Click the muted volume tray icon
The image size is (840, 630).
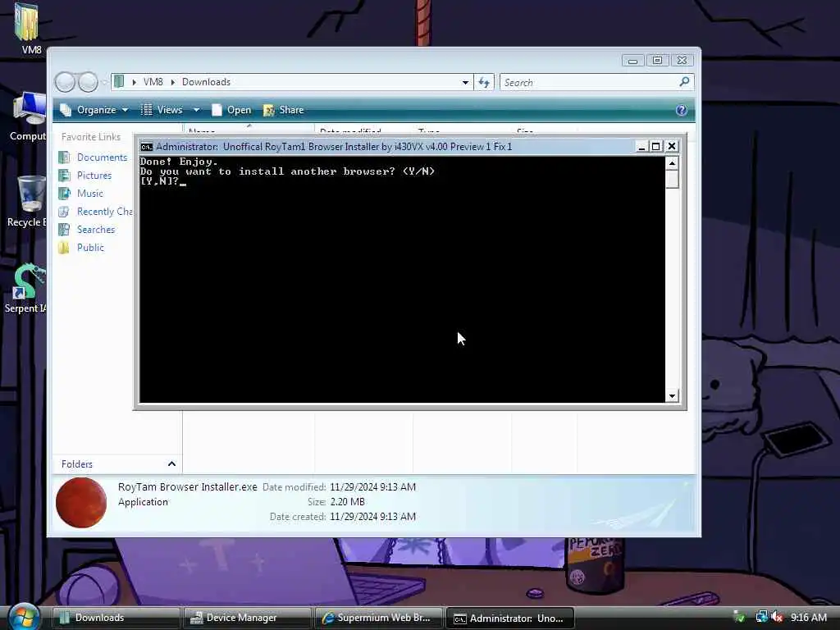778,617
